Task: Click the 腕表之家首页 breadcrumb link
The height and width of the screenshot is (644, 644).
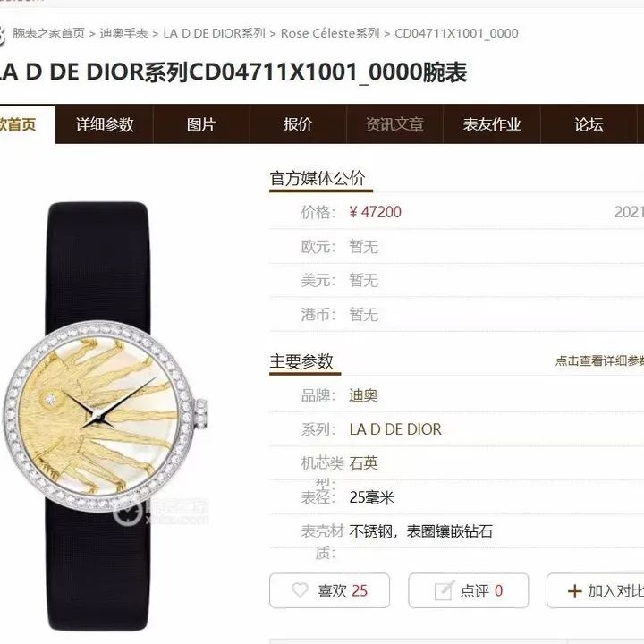Action: 48,33
